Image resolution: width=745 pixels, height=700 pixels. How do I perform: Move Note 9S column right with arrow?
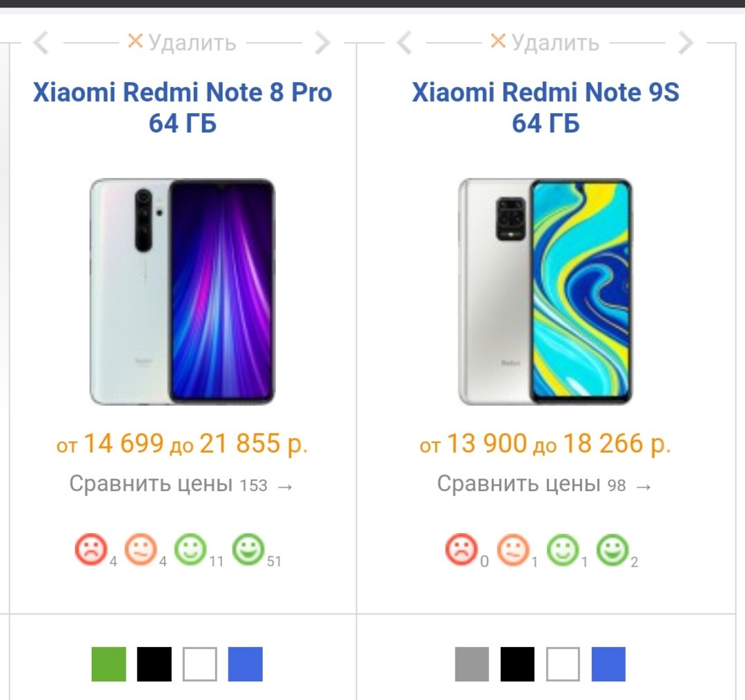coord(686,43)
